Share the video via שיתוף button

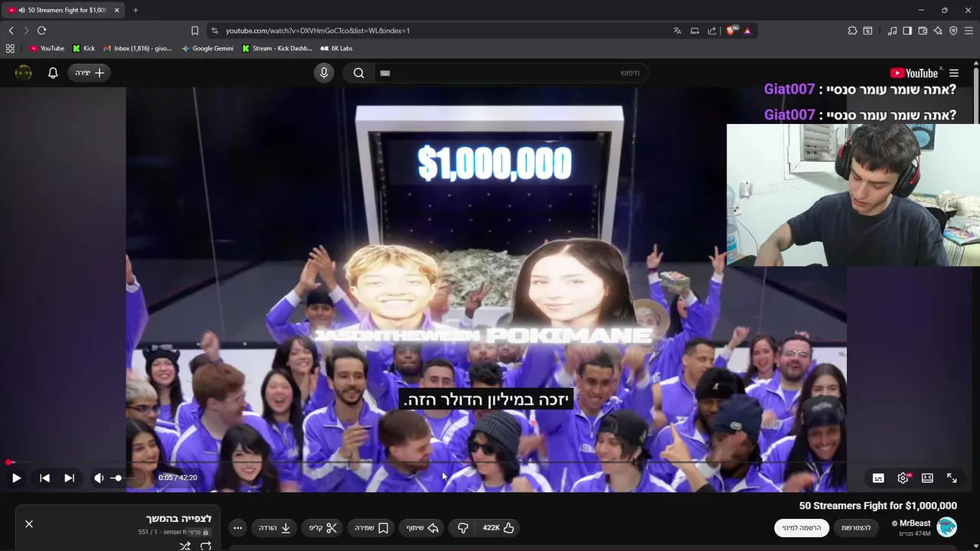pyautogui.click(x=423, y=527)
